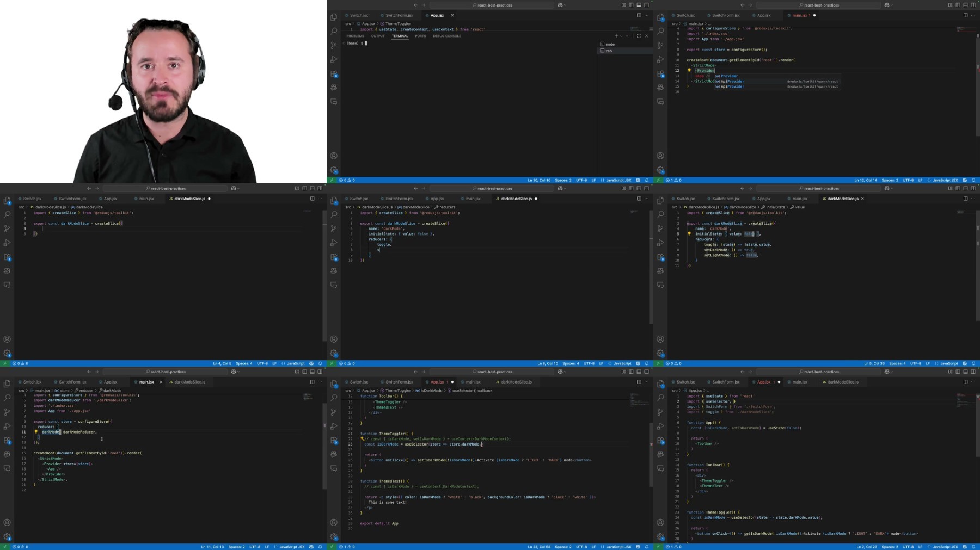The width and height of the screenshot is (980, 550).
Task: Click Copilot status icon in Ln 2, Col 23 window
Action: pyautogui.click(x=965, y=547)
